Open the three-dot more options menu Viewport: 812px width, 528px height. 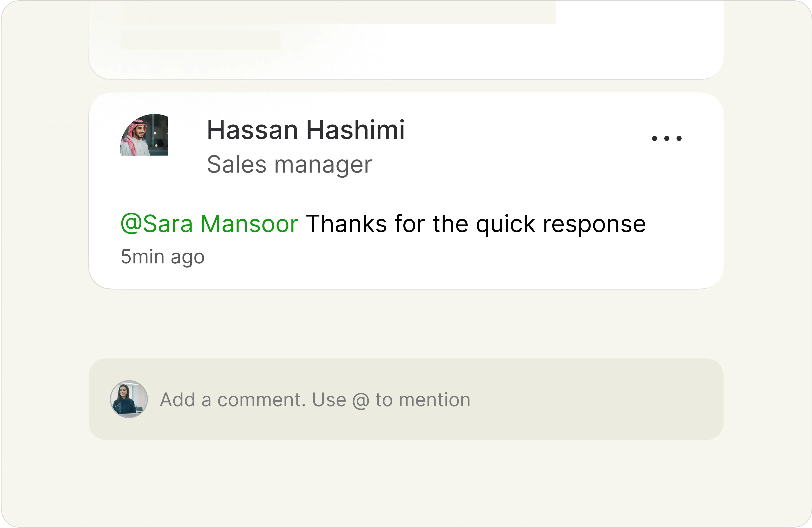click(x=667, y=138)
